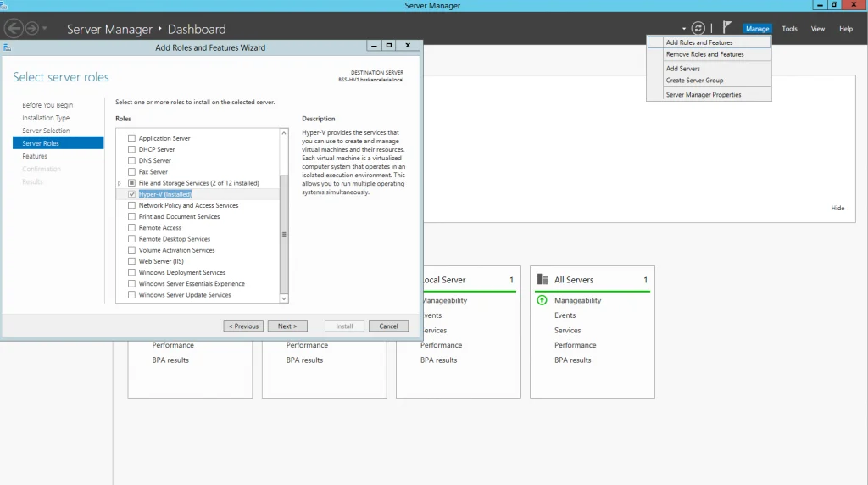Check the DNS Server role checkbox
Screen dimensions: 868x485
131,160
